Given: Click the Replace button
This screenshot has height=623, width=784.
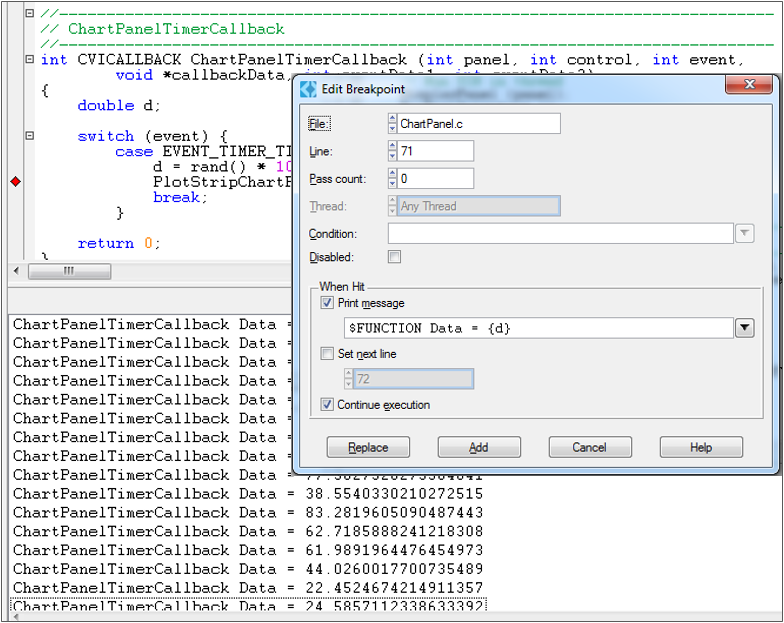Looking at the screenshot, I should [x=368, y=447].
